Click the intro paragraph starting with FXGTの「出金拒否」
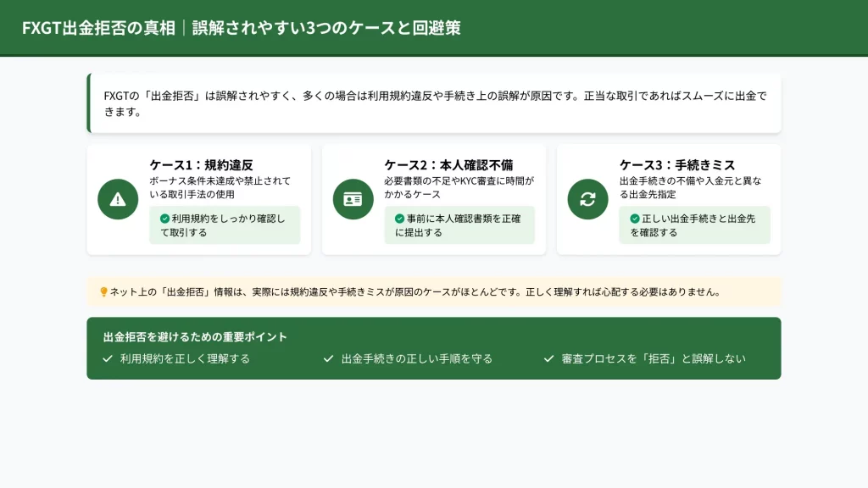 coord(434,103)
